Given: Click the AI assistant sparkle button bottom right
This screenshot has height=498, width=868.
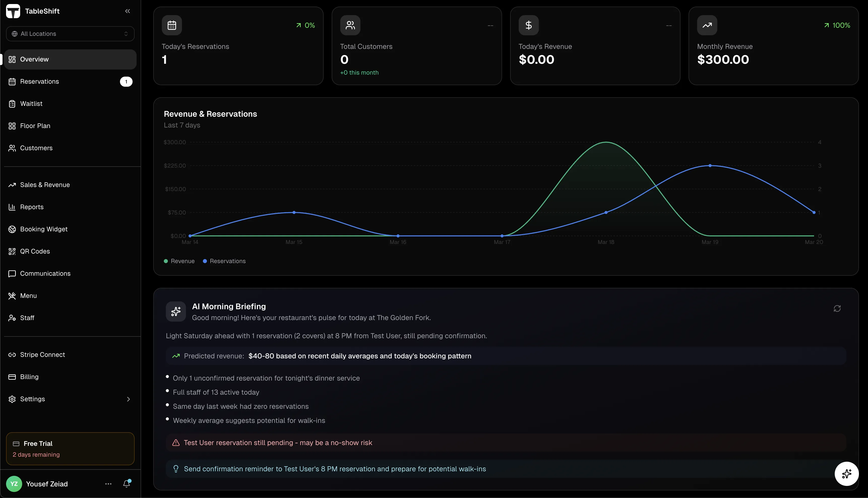Looking at the screenshot, I should (x=847, y=474).
